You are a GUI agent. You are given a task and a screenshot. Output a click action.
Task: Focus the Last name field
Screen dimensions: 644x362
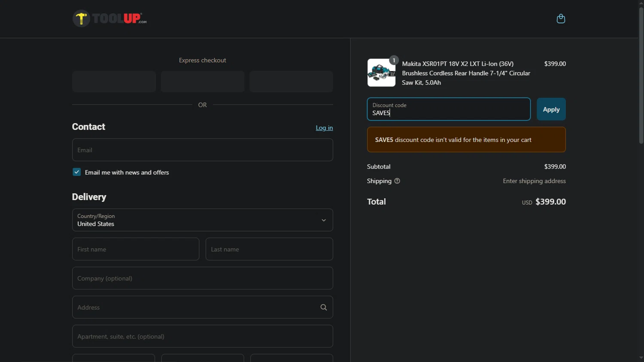(x=269, y=249)
